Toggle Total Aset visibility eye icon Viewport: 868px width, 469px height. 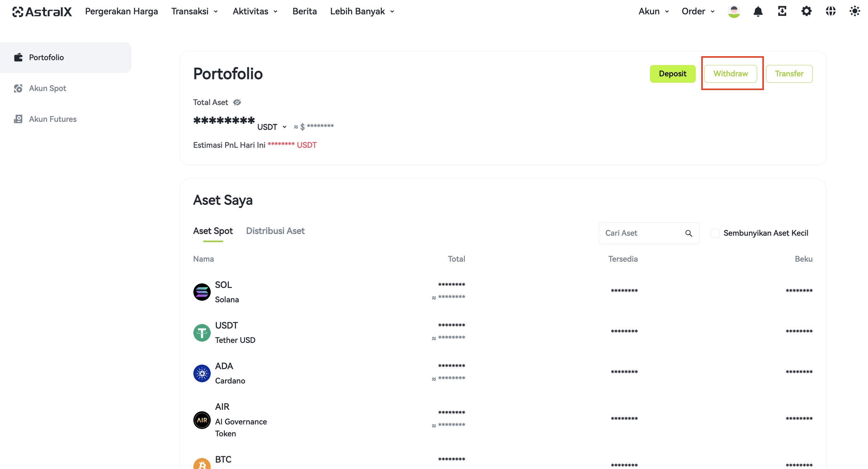(x=237, y=102)
